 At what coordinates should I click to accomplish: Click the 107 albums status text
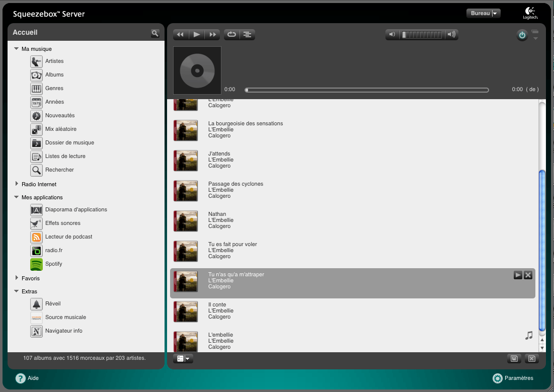85,358
